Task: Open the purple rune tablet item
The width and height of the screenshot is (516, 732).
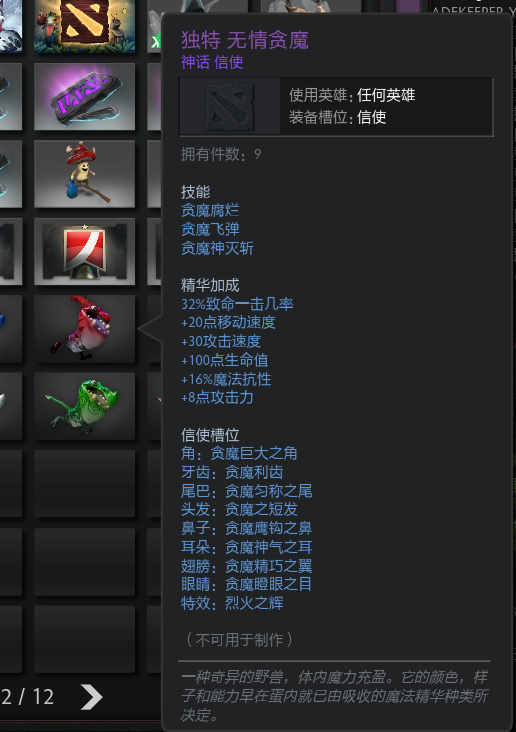Action: click(85, 96)
